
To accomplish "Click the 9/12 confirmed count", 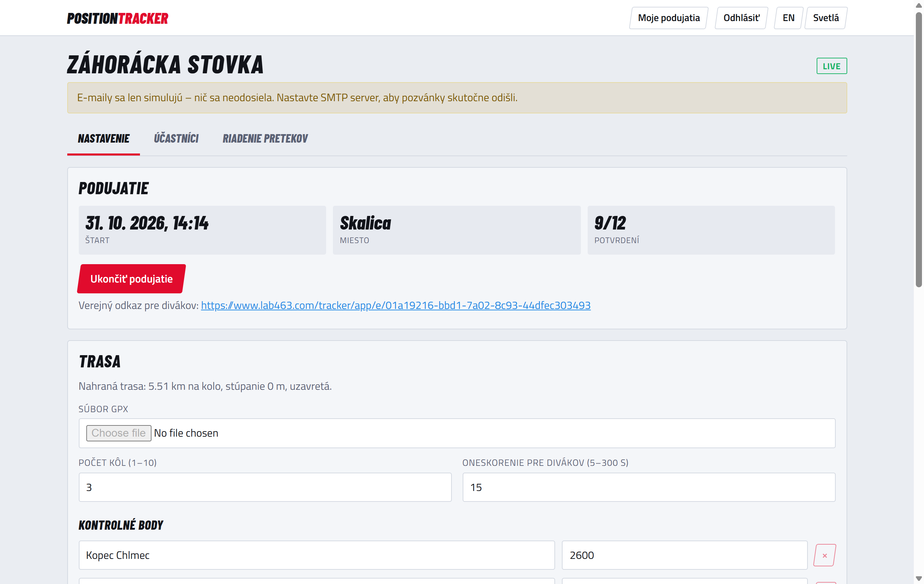I will click(610, 223).
